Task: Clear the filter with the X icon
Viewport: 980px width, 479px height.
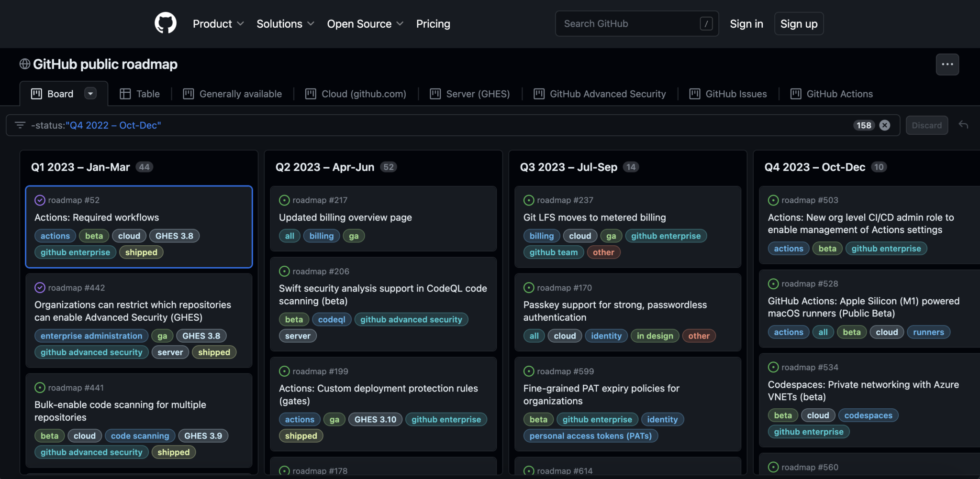Action: [x=885, y=125]
